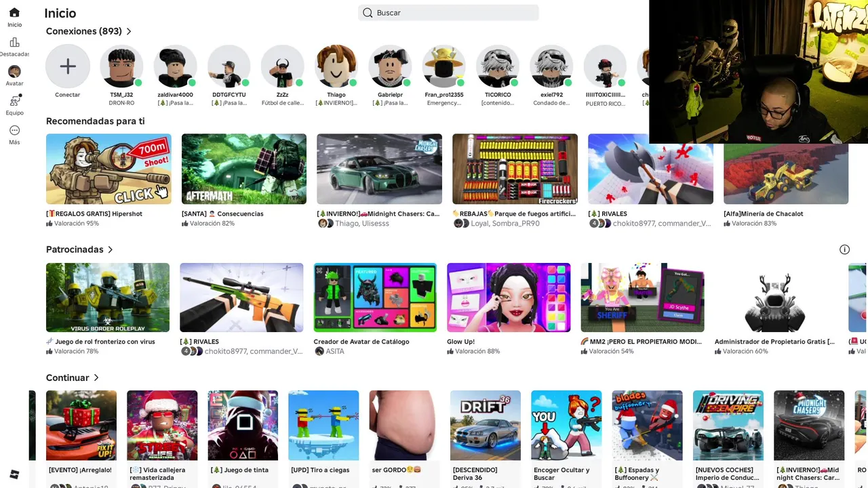
Task: Go to Inicio in the sidebar
Action: (14, 17)
